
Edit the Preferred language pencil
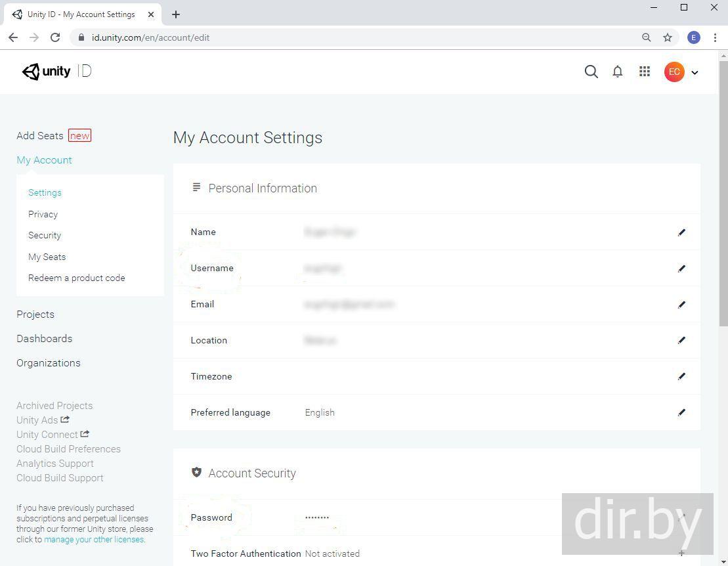[681, 412]
